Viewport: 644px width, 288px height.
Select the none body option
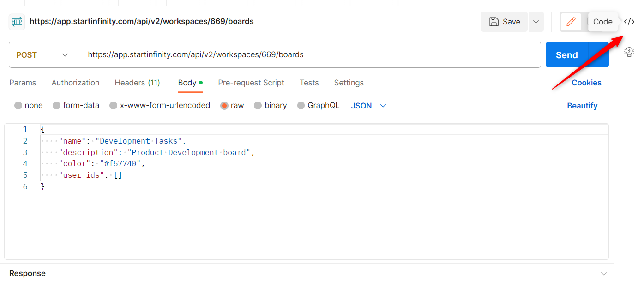pos(29,106)
